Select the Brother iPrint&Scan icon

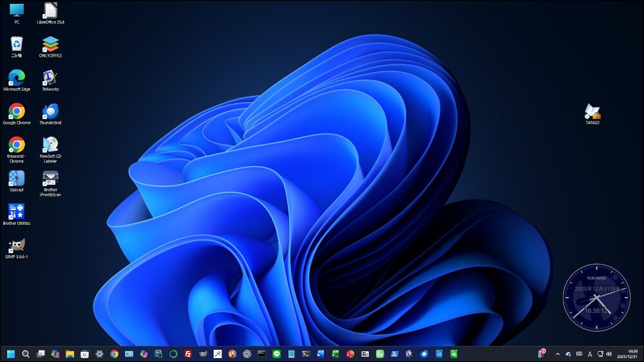click(x=50, y=178)
